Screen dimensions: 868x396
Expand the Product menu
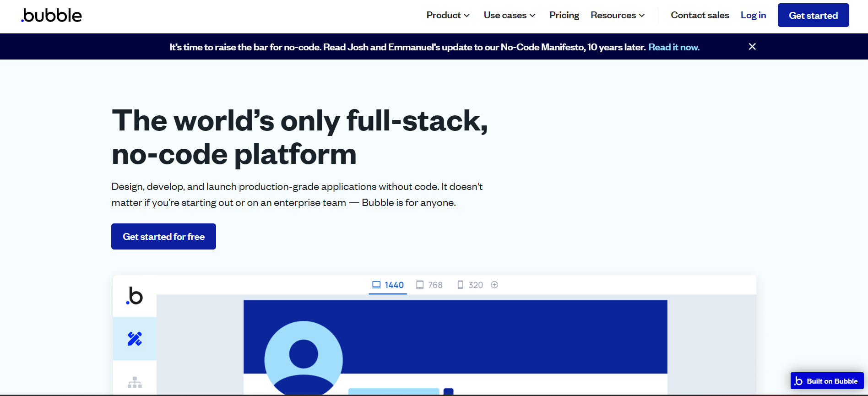click(448, 15)
